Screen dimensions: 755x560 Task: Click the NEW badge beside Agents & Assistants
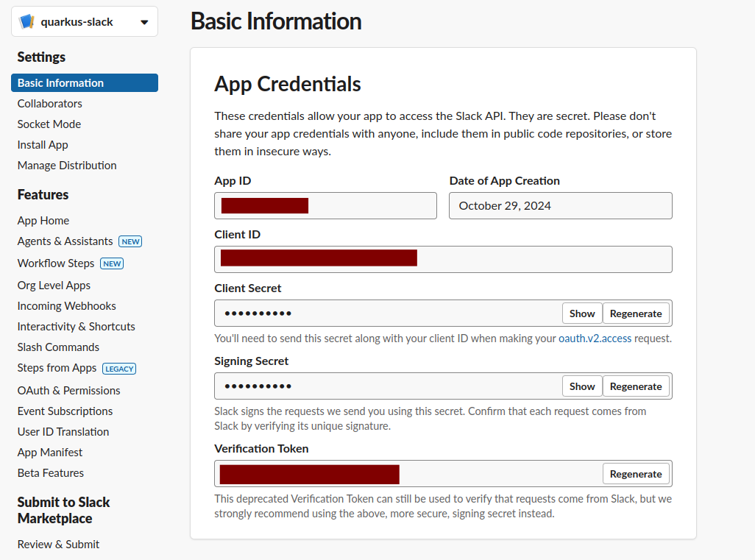(x=130, y=241)
